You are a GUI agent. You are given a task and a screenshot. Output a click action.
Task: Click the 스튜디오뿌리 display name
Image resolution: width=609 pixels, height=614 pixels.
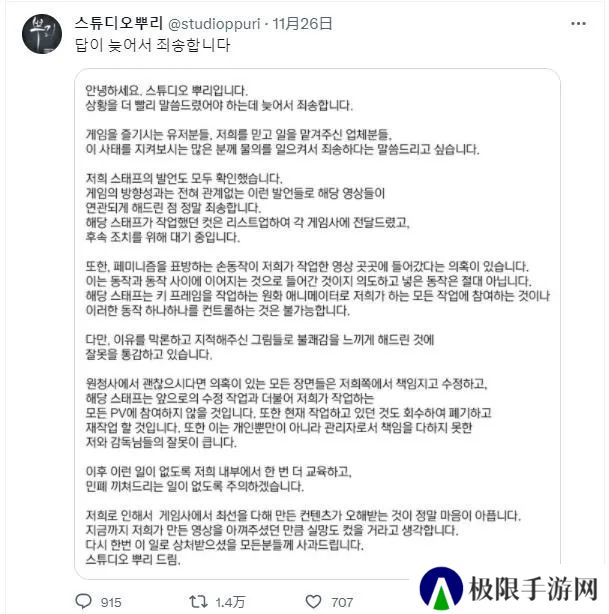coord(119,23)
